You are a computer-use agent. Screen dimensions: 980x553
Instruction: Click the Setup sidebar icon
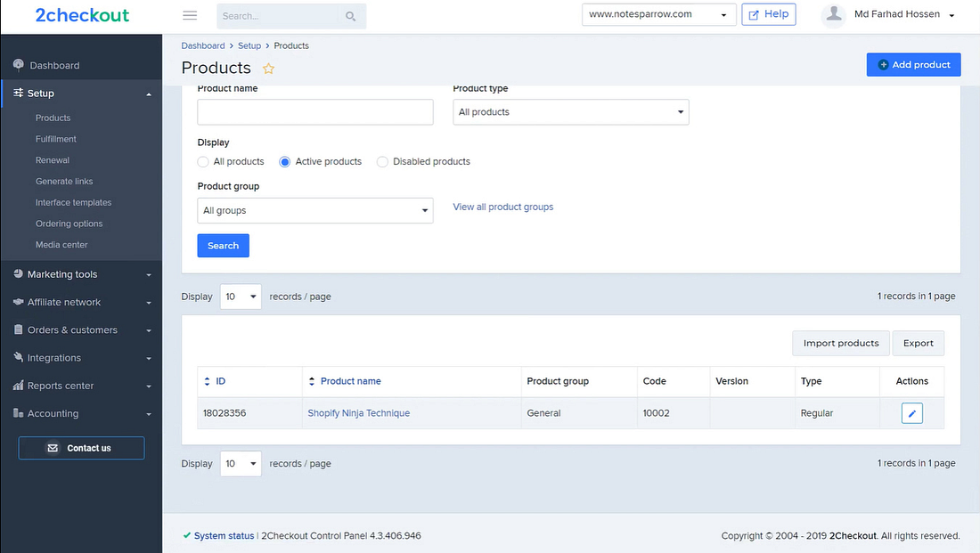click(18, 93)
